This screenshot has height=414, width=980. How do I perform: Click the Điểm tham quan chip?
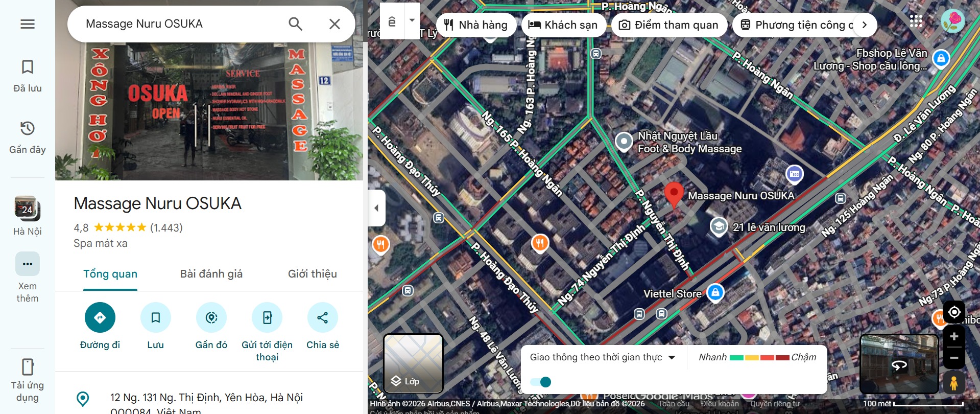[670, 25]
